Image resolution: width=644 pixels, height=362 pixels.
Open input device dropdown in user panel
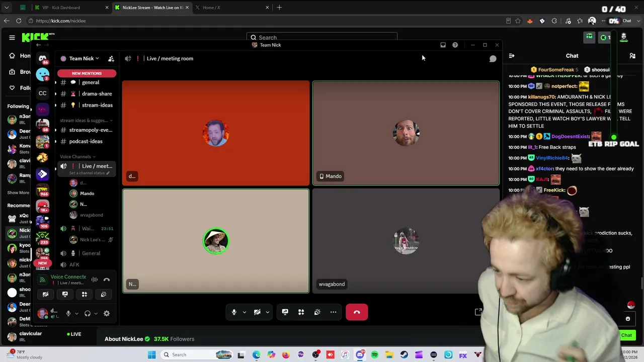(76, 313)
